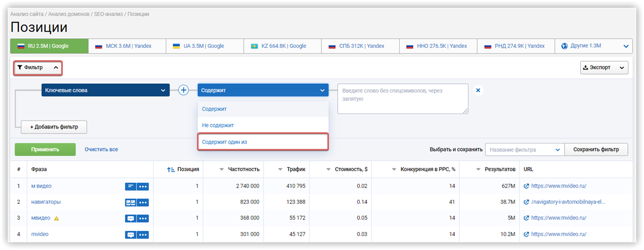
Task: Click results value 10.2M
Action: [507, 234]
